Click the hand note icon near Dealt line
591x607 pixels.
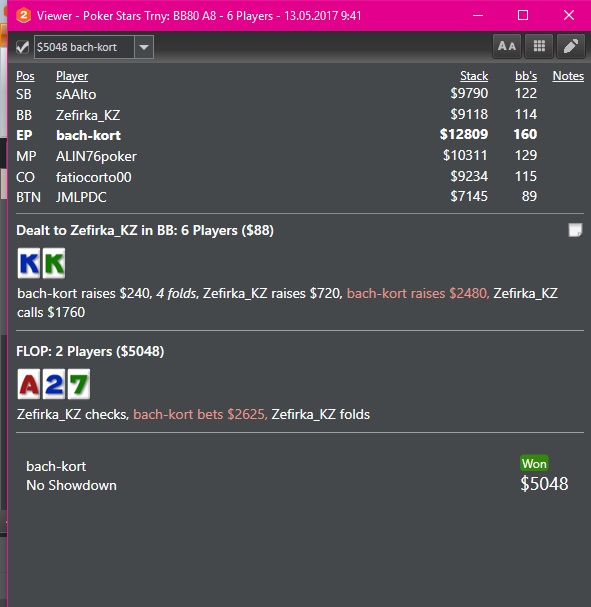tap(575, 230)
